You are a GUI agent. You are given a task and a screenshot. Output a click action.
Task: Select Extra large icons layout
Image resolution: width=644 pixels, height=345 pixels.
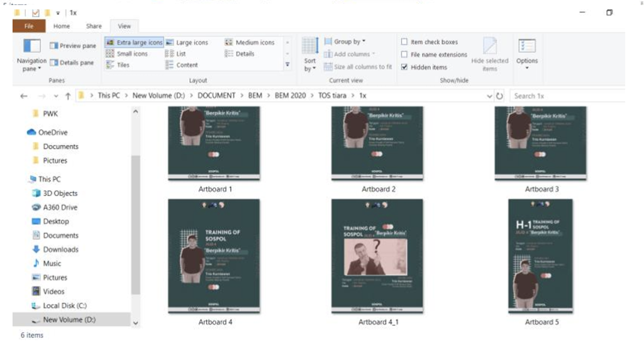[x=134, y=42]
